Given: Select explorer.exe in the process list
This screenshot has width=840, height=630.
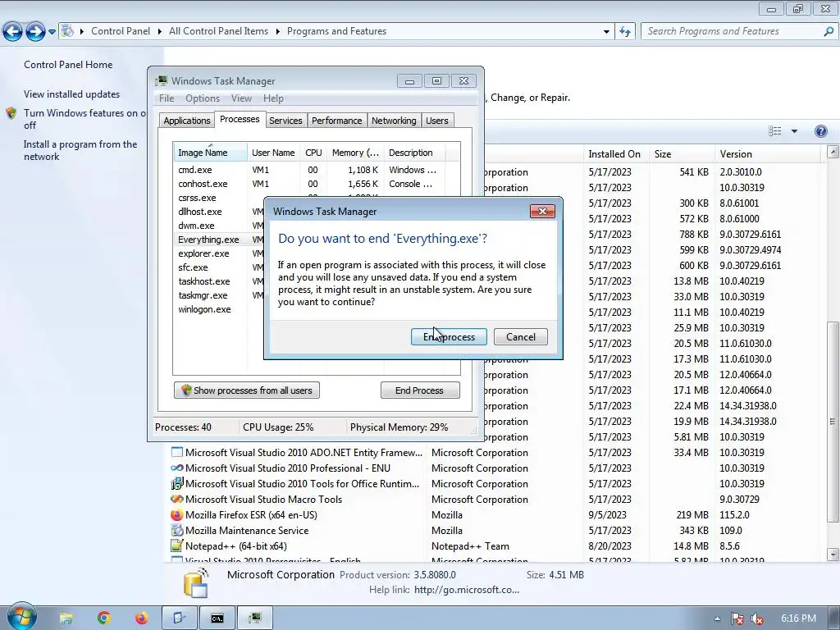Looking at the screenshot, I should tap(203, 253).
